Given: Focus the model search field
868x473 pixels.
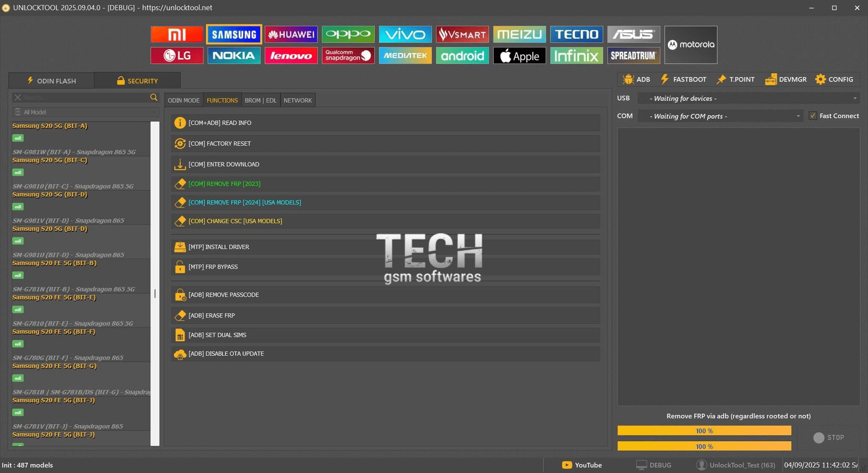Looking at the screenshot, I should tap(85, 97).
